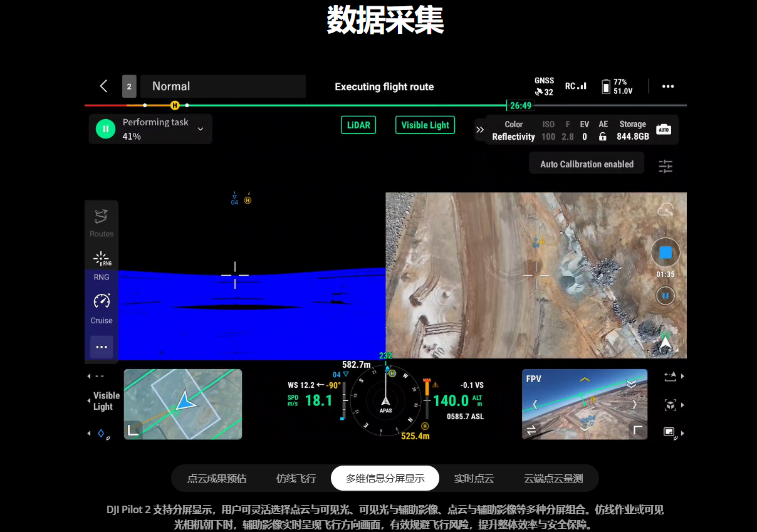Screen dimensions: 757x532
Task: Open the Routes panel
Action: tap(102, 222)
